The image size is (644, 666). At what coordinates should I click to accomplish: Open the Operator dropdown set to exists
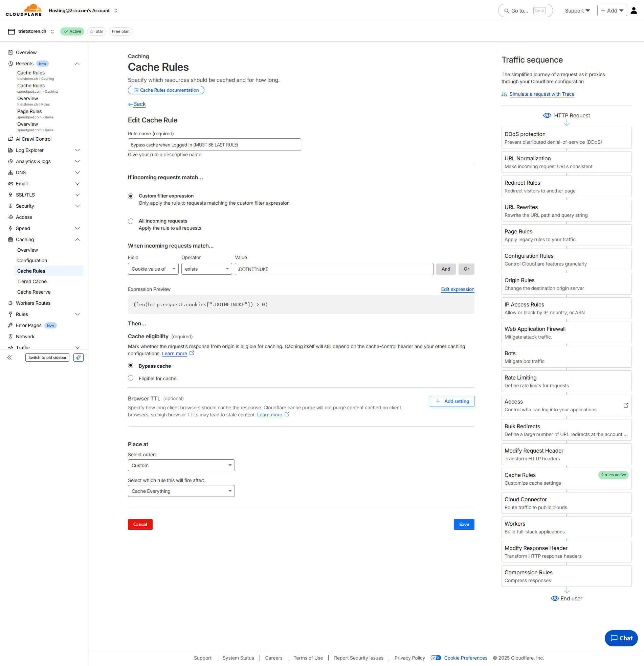coord(206,269)
